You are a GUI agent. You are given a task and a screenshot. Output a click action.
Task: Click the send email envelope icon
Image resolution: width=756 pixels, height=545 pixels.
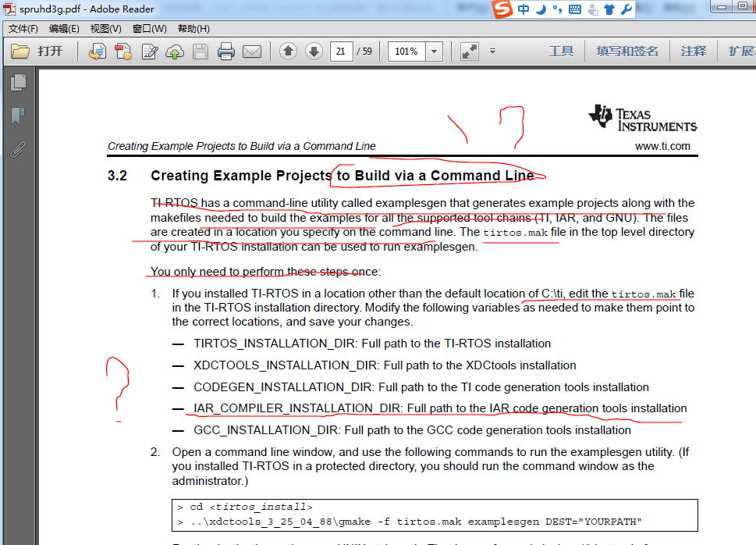[252, 52]
